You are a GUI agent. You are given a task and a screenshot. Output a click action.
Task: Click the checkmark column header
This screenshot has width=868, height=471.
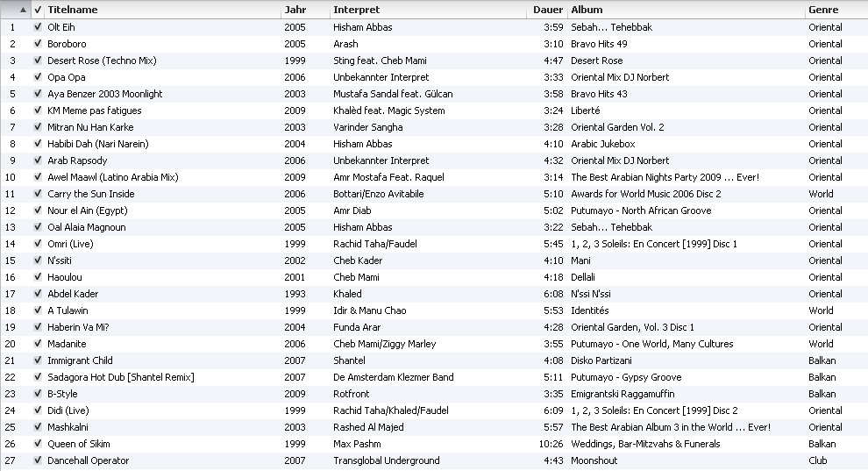tap(38, 10)
